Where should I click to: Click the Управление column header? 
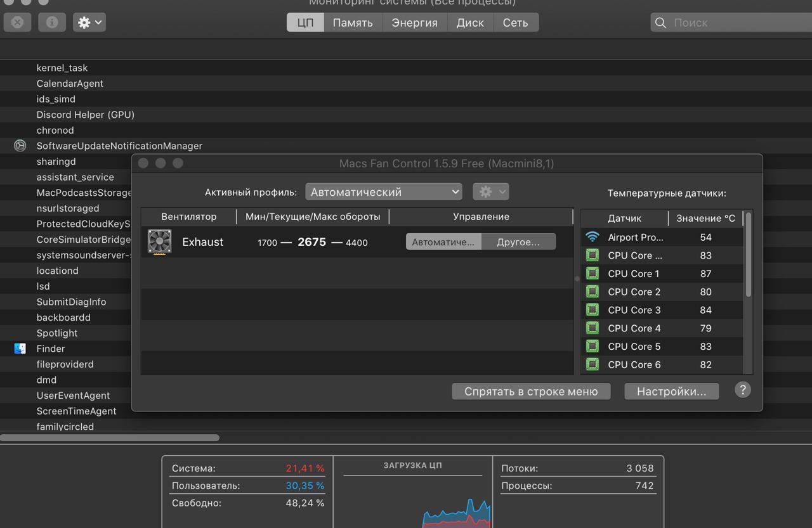(481, 217)
